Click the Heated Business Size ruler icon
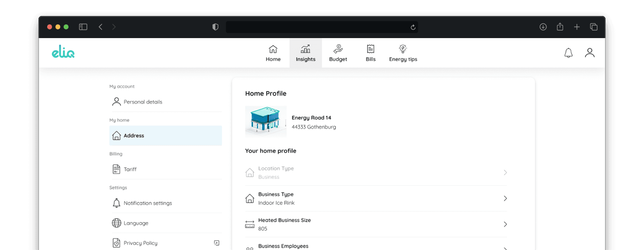 [x=250, y=224]
